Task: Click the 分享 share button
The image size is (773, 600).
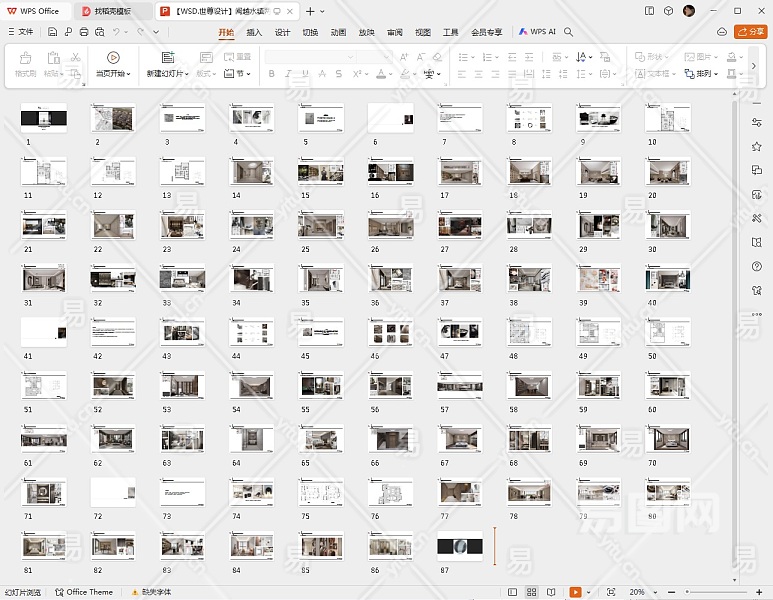Action: click(x=749, y=32)
